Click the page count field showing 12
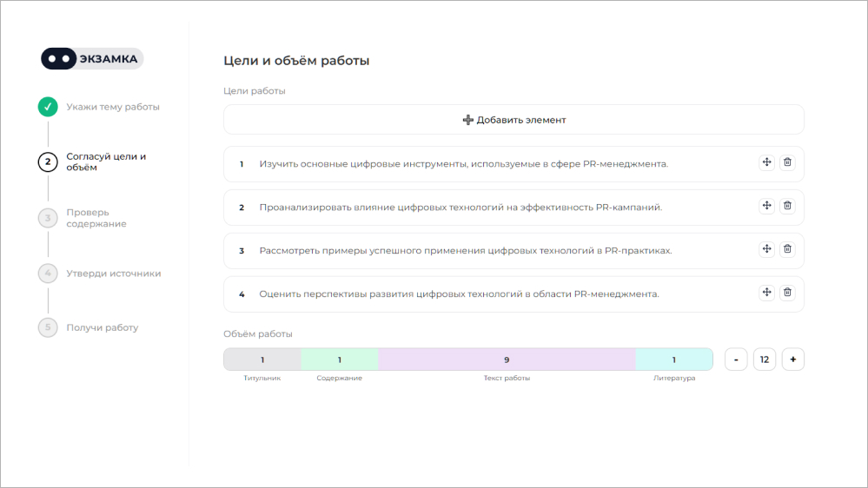The width and height of the screenshot is (868, 488). coord(765,359)
